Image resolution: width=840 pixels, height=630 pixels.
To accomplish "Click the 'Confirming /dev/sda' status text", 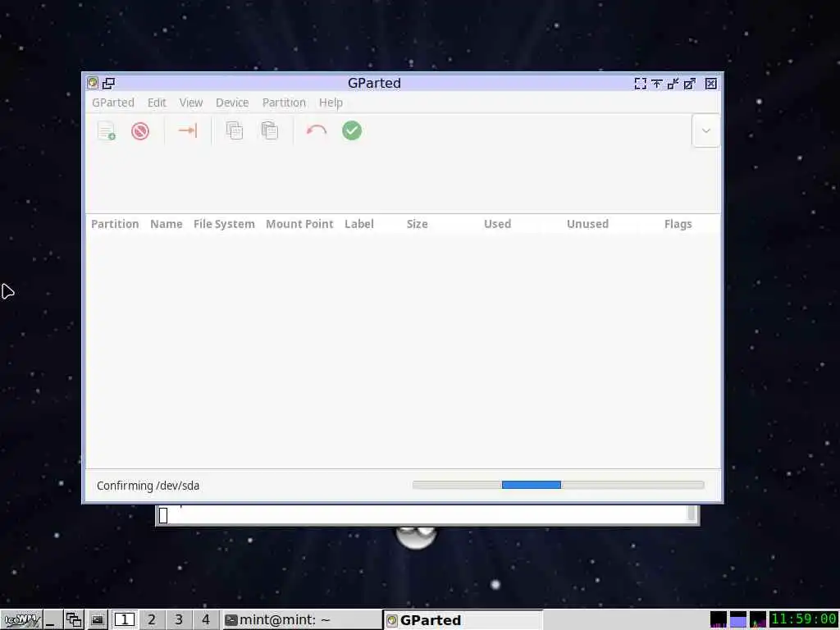I will 148,486.
